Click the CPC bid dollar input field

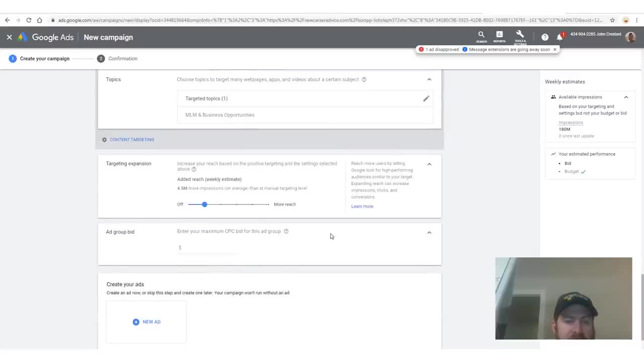pos(207,247)
